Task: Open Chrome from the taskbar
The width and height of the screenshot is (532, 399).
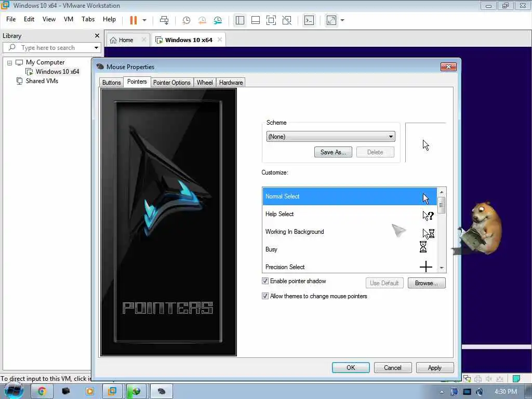Action: tap(42, 391)
